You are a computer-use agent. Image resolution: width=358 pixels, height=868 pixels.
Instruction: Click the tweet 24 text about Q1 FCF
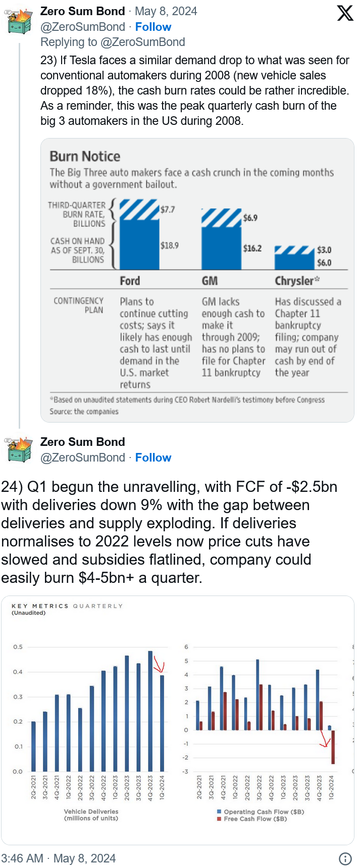170,532
